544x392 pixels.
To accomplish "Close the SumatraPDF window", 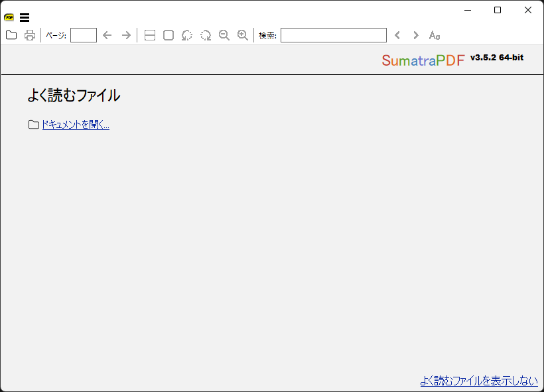I will coord(528,10).
